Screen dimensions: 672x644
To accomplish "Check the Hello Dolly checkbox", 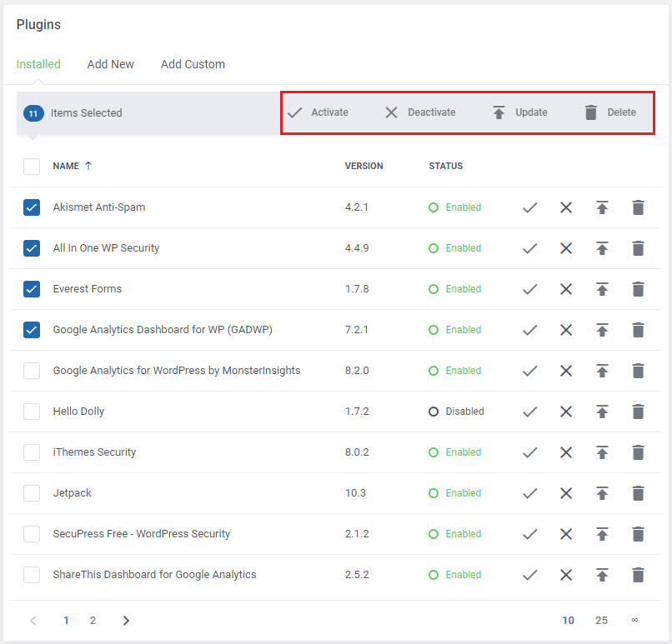I will click(x=32, y=412).
